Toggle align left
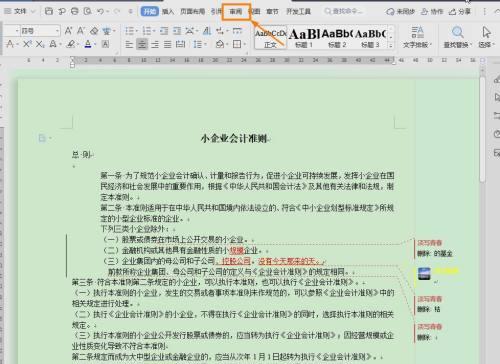Viewport: 500px width, 364px height. pyautogui.click(x=129, y=44)
